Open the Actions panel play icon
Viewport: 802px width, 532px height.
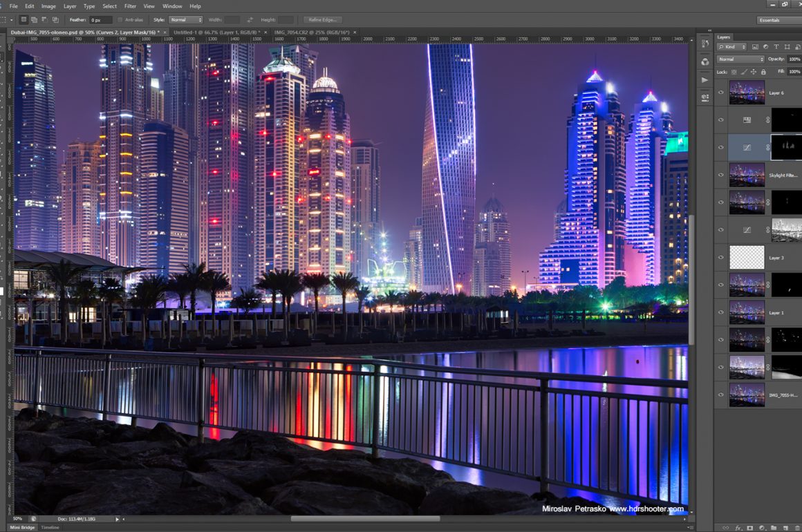click(705, 80)
